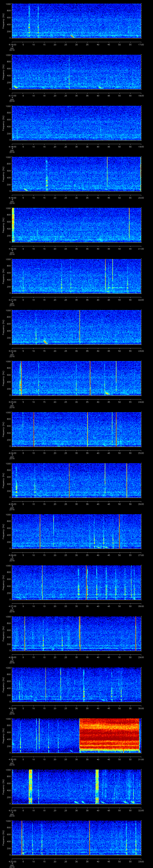Click the red vertical line near 13 seconds in the 4:26 spectrogram

tap(40, 531)
